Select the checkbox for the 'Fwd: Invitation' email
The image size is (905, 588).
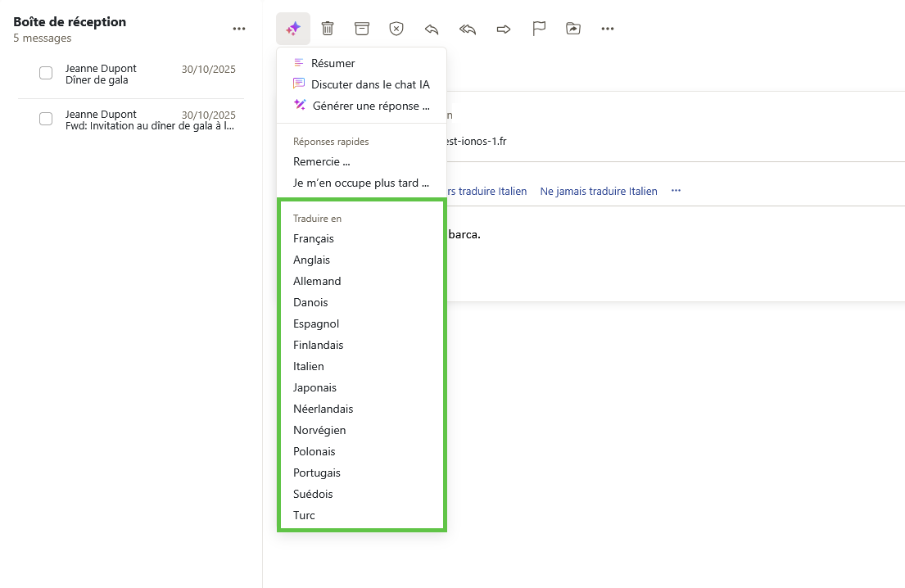click(46, 120)
